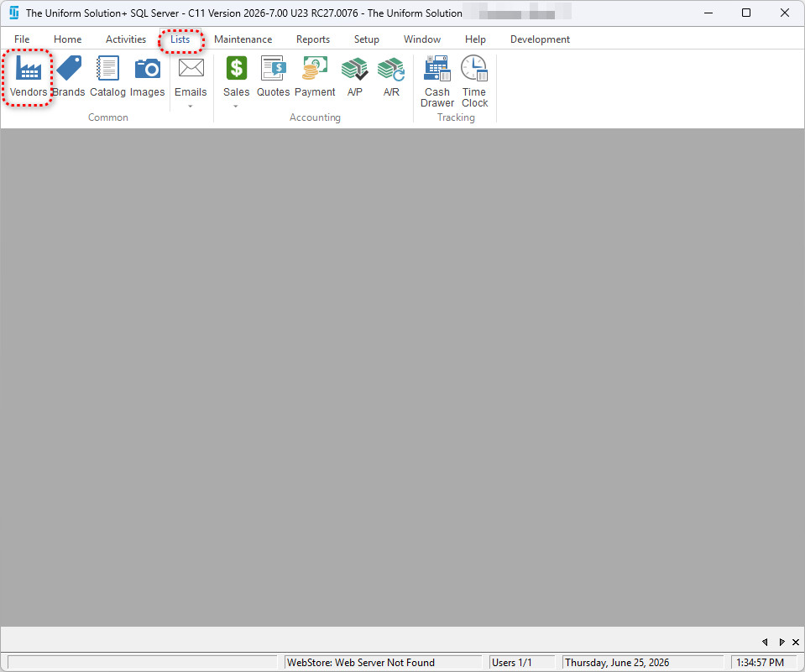This screenshot has width=805, height=672.
Task: Open the Vendors list
Action: point(29,77)
